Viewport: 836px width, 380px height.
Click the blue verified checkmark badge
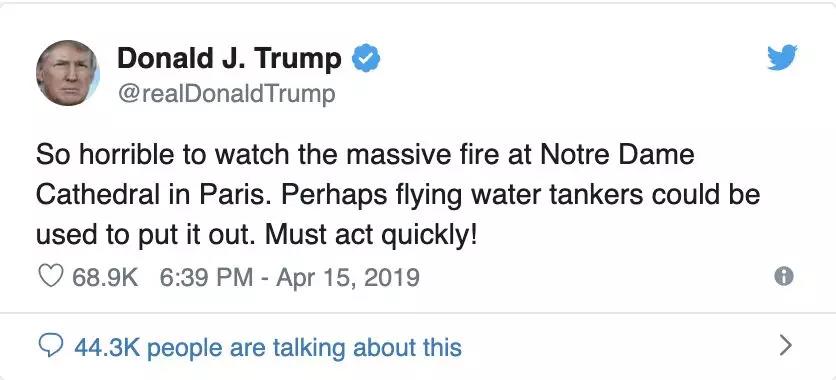click(366, 59)
